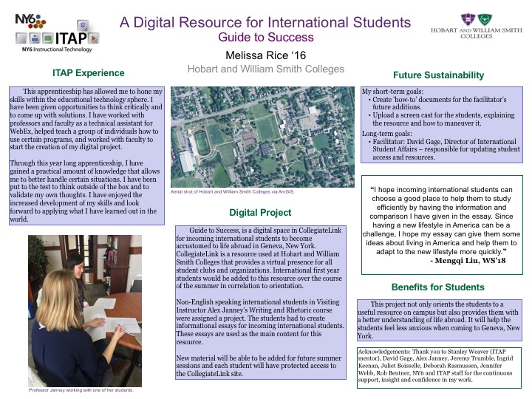This screenshot has height=399, width=532.
Task: Click the 'Future Sustainability' heading
Action: (x=438, y=75)
